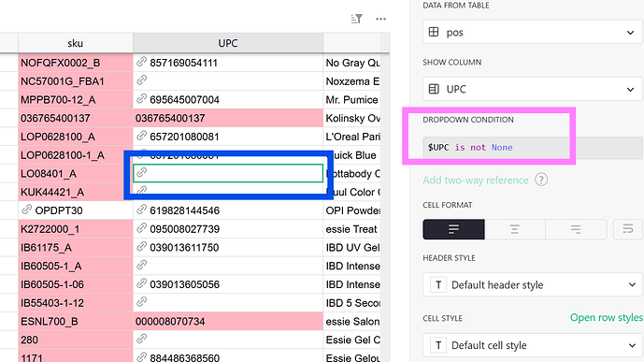Click link icon beside UPC 619828144546
This screenshot has width=644, height=362.
(142, 210)
